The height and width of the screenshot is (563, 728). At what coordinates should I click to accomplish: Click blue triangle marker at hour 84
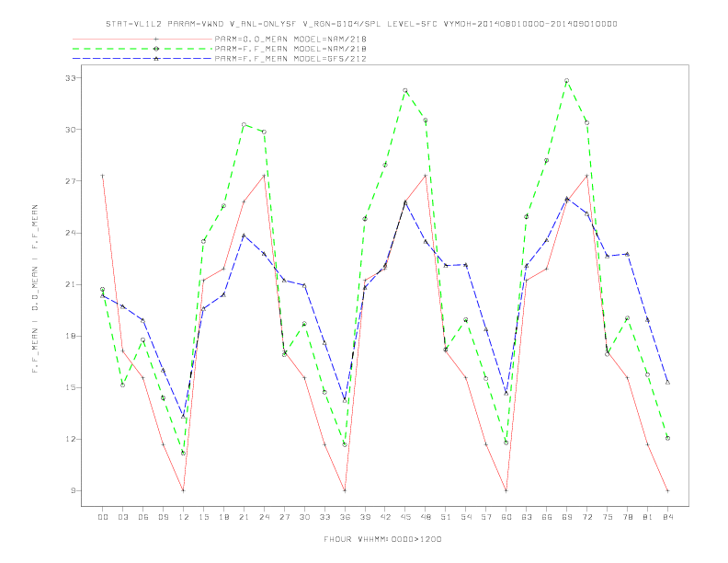[667, 383]
